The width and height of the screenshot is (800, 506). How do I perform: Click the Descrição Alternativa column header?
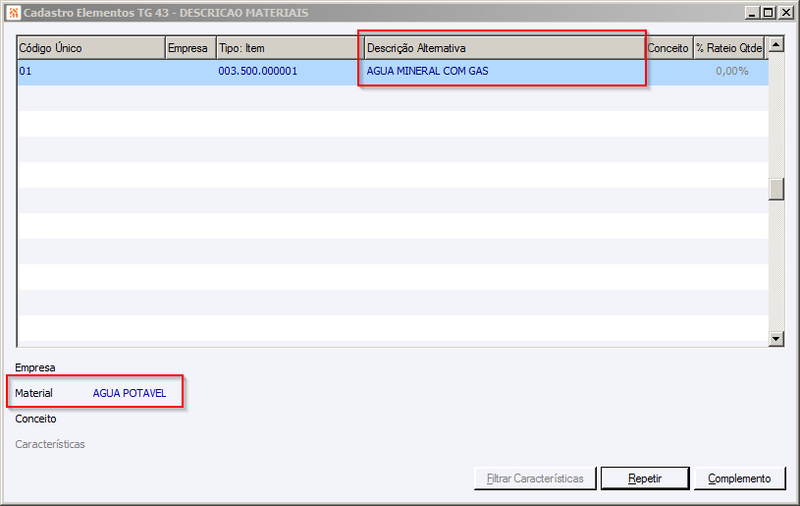[505, 48]
